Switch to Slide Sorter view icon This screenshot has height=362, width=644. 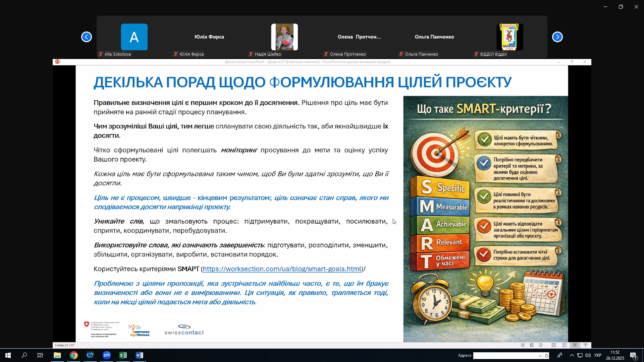(565, 345)
